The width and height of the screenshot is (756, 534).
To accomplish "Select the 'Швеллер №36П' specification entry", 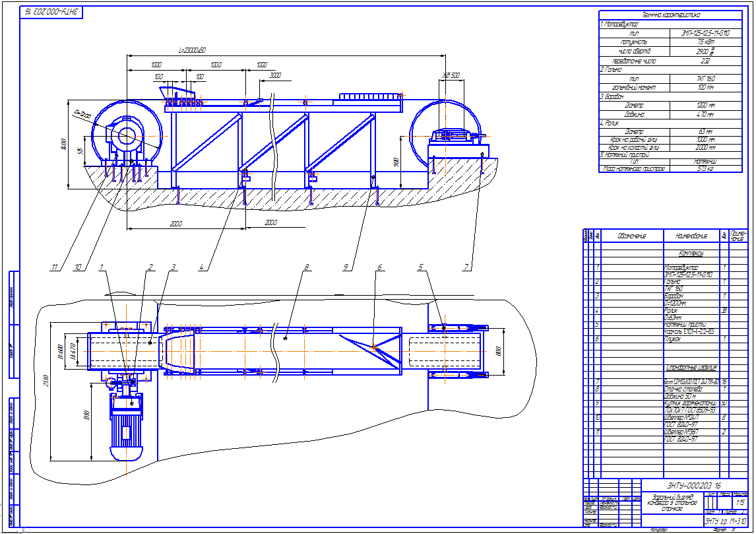I will point(681,432).
